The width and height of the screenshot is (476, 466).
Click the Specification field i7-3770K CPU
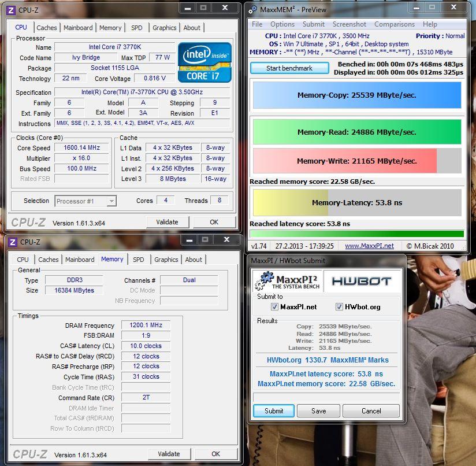[142, 92]
